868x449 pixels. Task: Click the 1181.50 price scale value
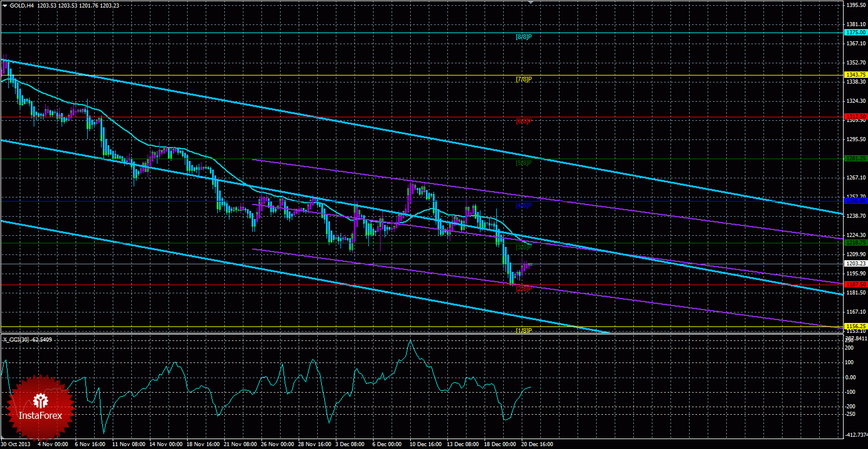tap(856, 293)
